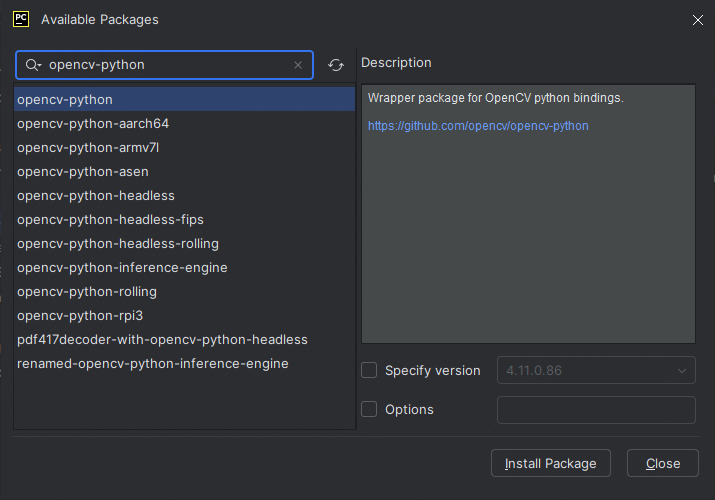This screenshot has height=500, width=715.
Task: Enable the Specify version checkbox
Action: click(x=369, y=370)
